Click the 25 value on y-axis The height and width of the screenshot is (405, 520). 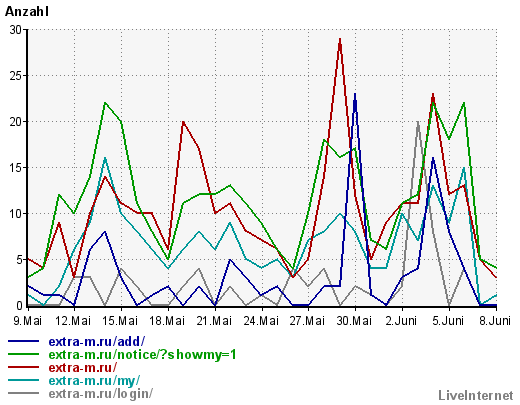[x=15, y=76]
